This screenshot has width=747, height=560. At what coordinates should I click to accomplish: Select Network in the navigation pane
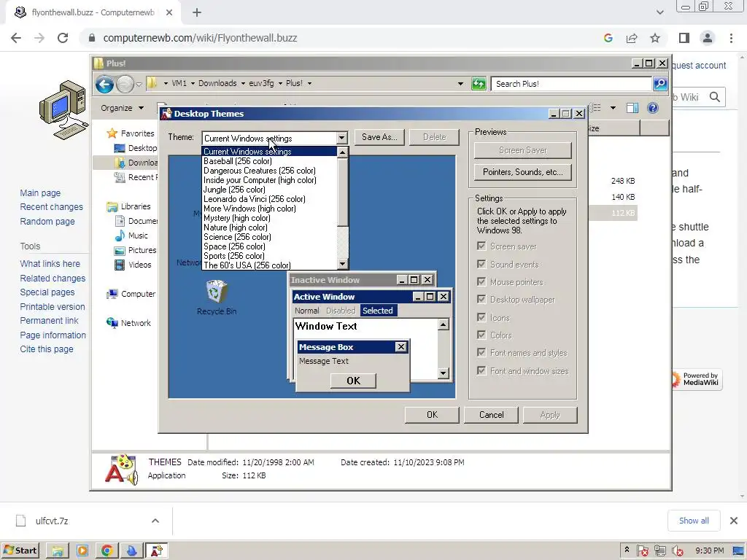point(129,323)
